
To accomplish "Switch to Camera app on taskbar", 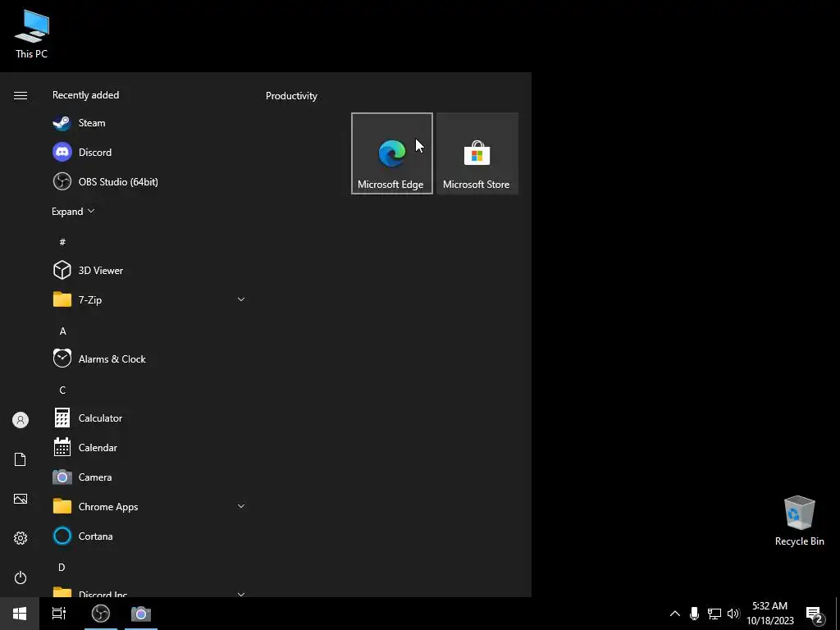I will [x=141, y=614].
